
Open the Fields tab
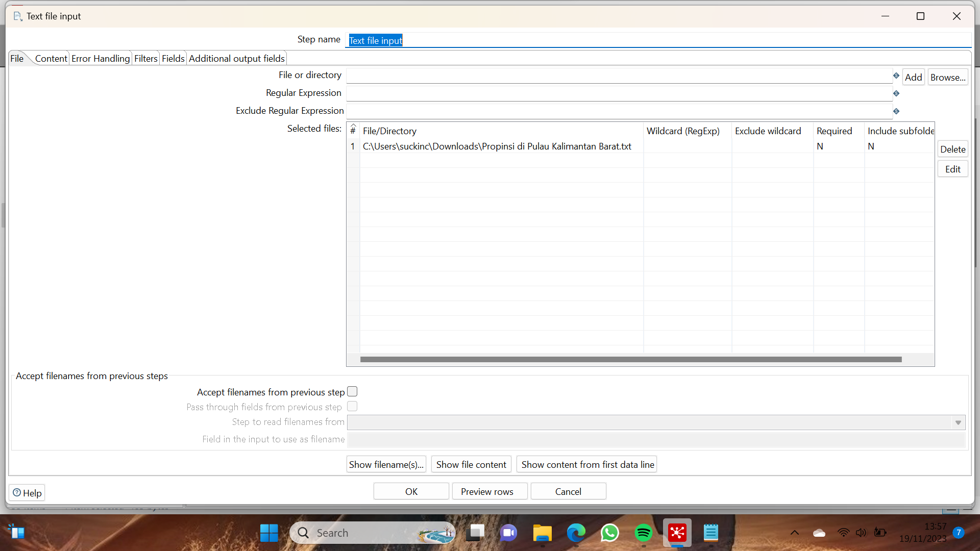coord(173,59)
